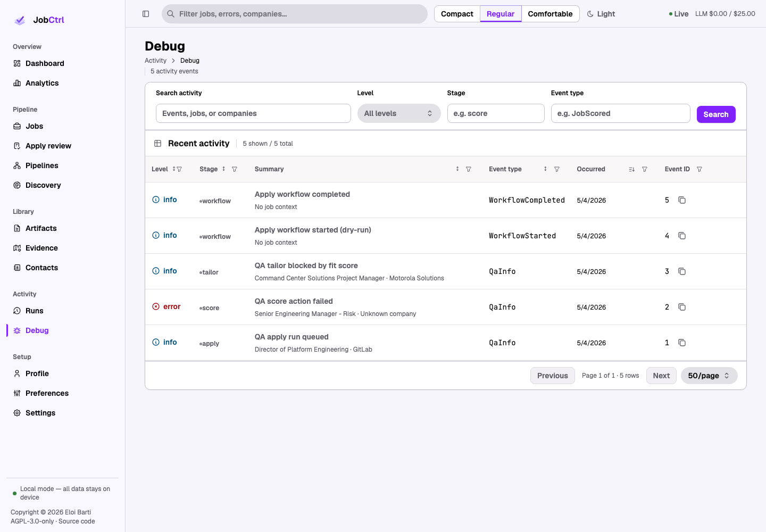Screen dimensions: 766x532
Task: Click the Next page button
Action: pos(661,376)
